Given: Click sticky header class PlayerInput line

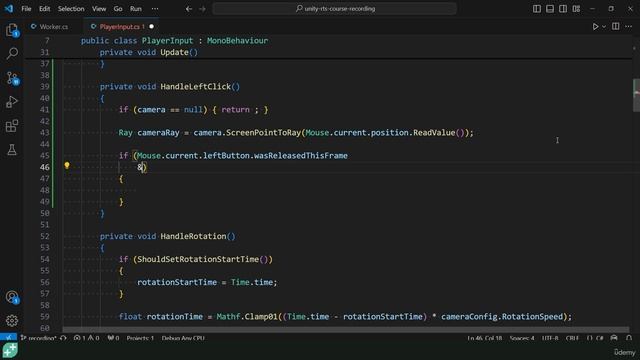Looking at the screenshot, I should [x=174, y=40].
